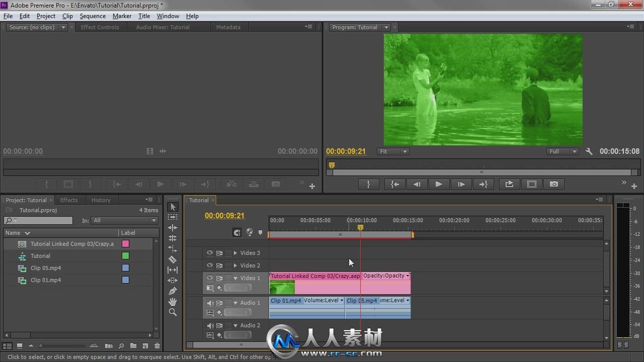The image size is (644, 362).
Task: Open Program monitor wrench settings
Action: [589, 151]
